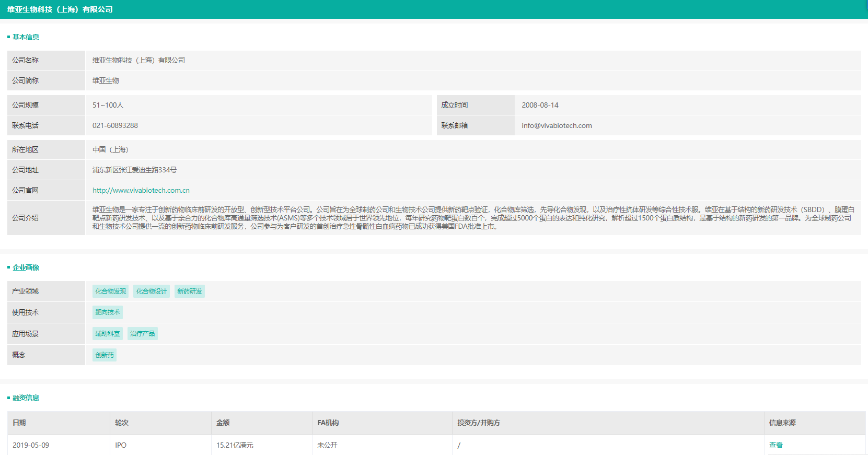Click the 创新药 concept tag
The width and height of the screenshot is (868, 455).
click(104, 355)
